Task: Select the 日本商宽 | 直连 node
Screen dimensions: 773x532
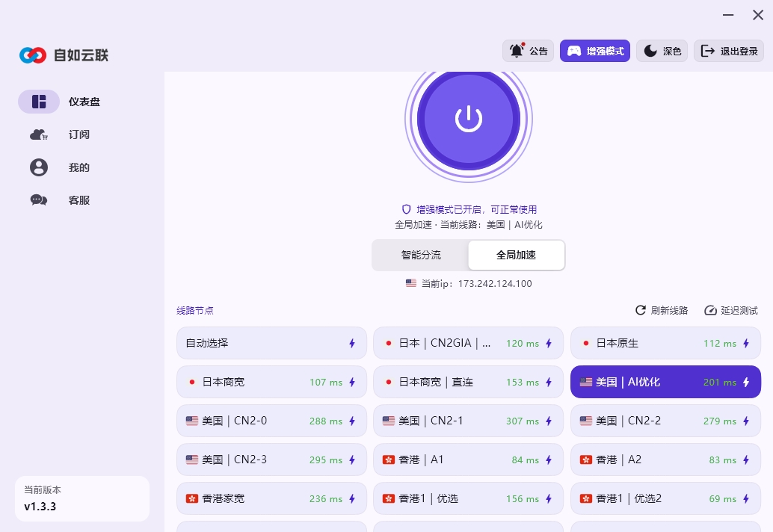Action: tap(468, 382)
